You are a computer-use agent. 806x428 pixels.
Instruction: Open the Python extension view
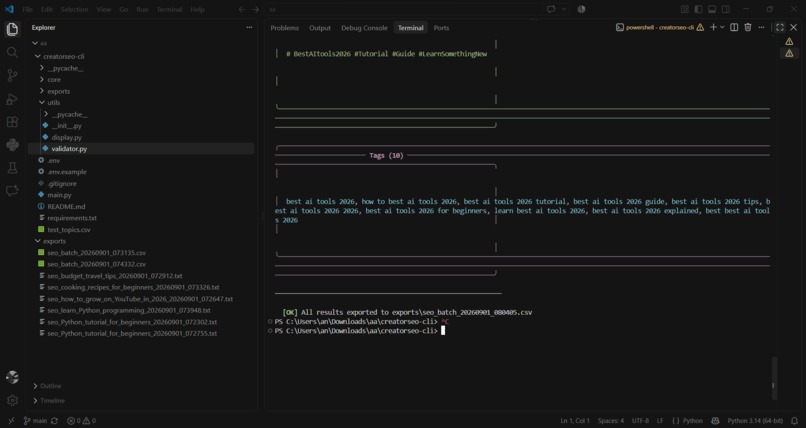12,145
